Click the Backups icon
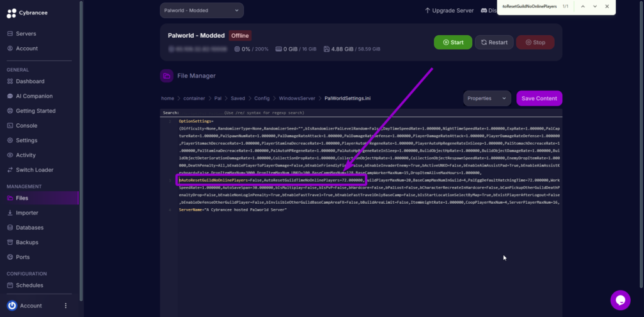644x317 pixels. (10, 242)
